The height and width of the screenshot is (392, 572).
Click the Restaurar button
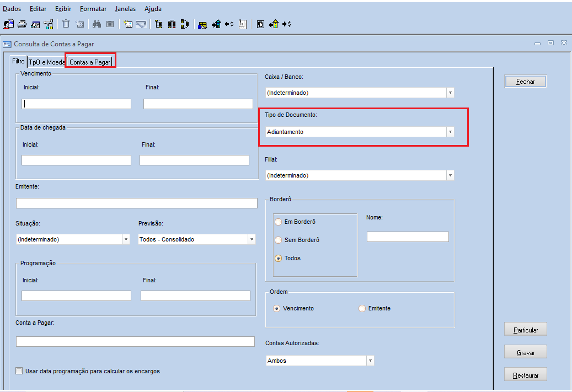525,375
